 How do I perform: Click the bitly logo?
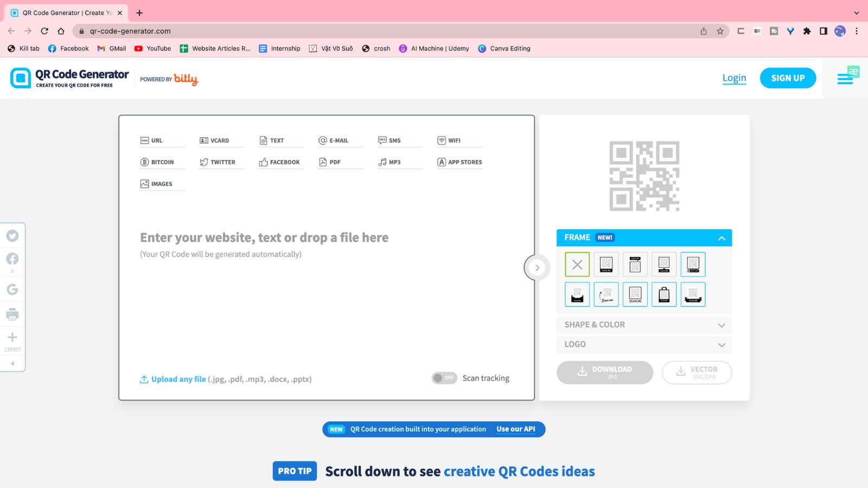click(186, 79)
